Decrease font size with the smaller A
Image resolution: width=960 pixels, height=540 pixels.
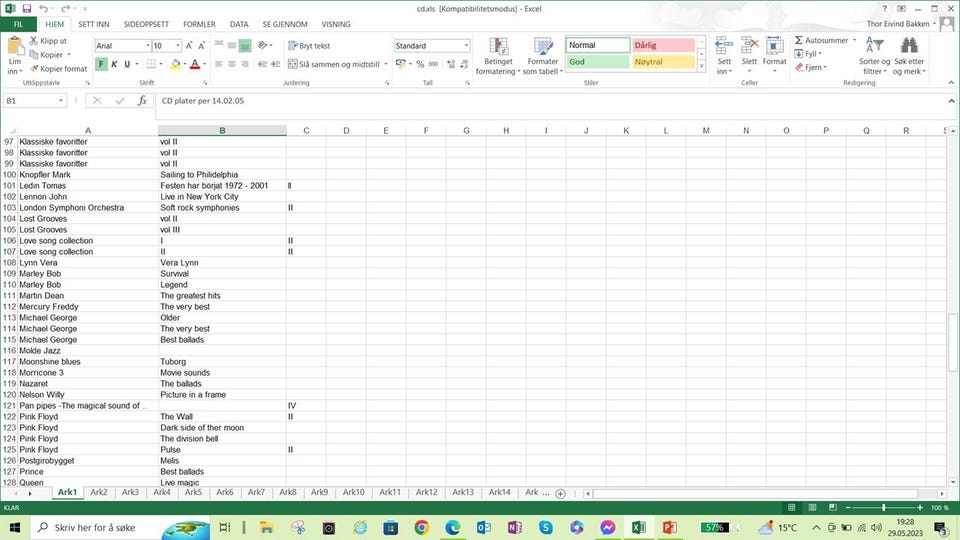coord(201,45)
